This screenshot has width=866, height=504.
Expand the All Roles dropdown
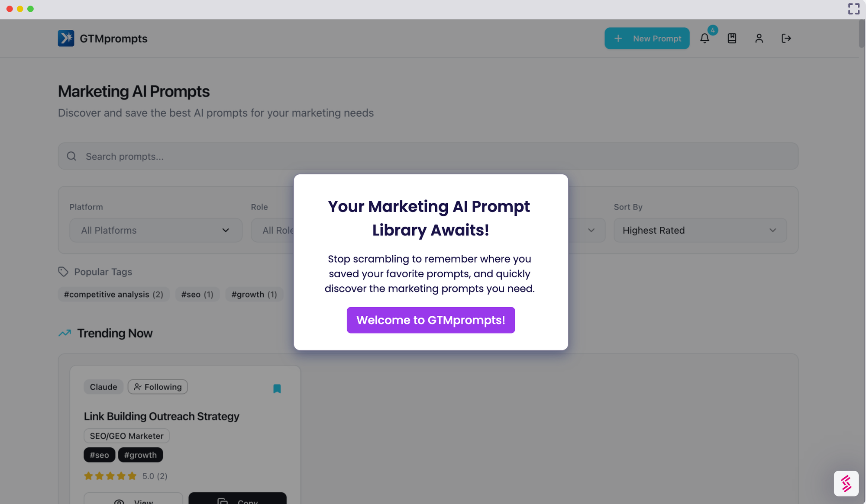point(273,230)
